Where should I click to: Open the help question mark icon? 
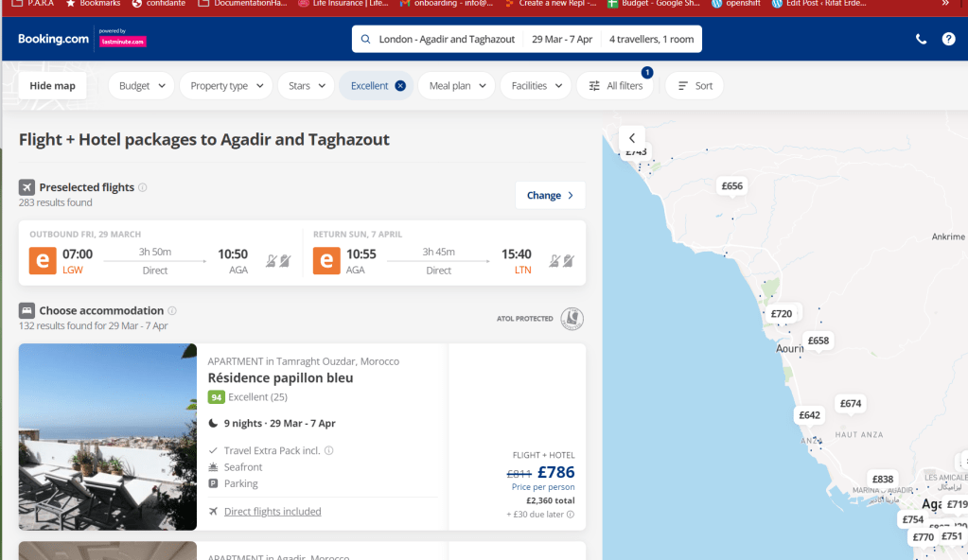pyautogui.click(x=948, y=39)
